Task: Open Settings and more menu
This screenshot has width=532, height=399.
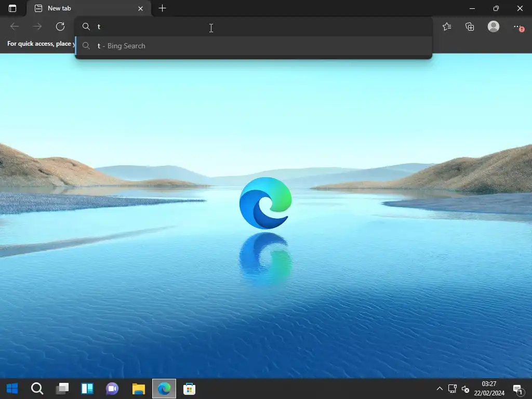Action: 518,26
